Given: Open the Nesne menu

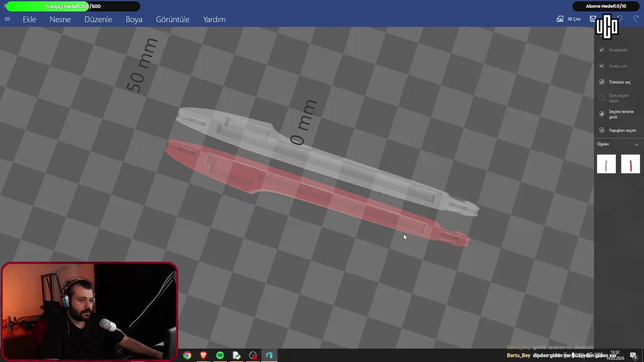Looking at the screenshot, I should pos(60,20).
